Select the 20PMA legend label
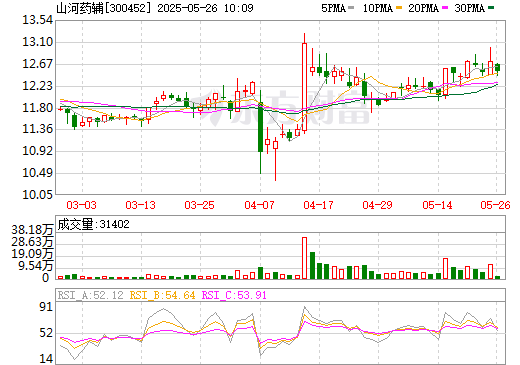 tap(423, 8)
